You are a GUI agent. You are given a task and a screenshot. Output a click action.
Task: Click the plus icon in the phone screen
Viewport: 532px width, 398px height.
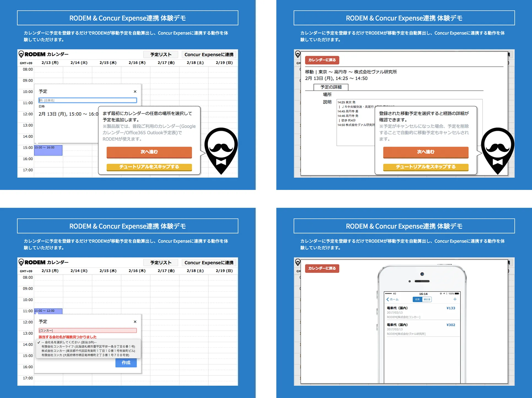pyautogui.click(x=455, y=299)
